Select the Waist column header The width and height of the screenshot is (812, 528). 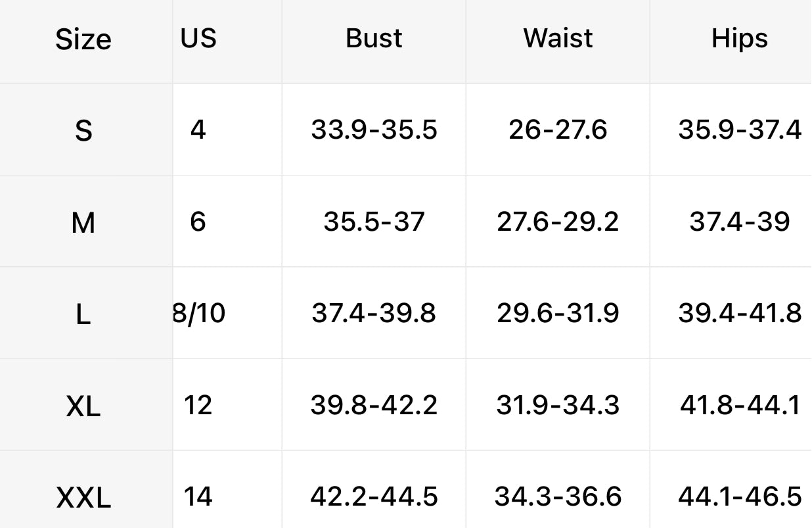click(558, 38)
